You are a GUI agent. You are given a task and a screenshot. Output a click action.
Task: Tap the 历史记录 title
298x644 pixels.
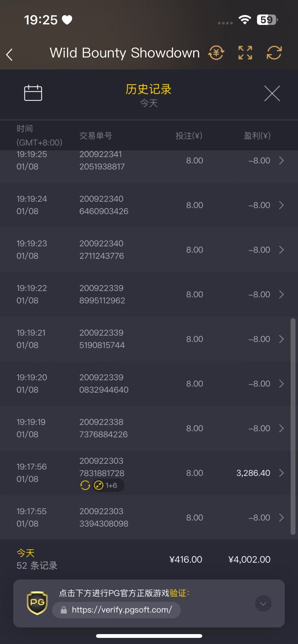tap(148, 89)
